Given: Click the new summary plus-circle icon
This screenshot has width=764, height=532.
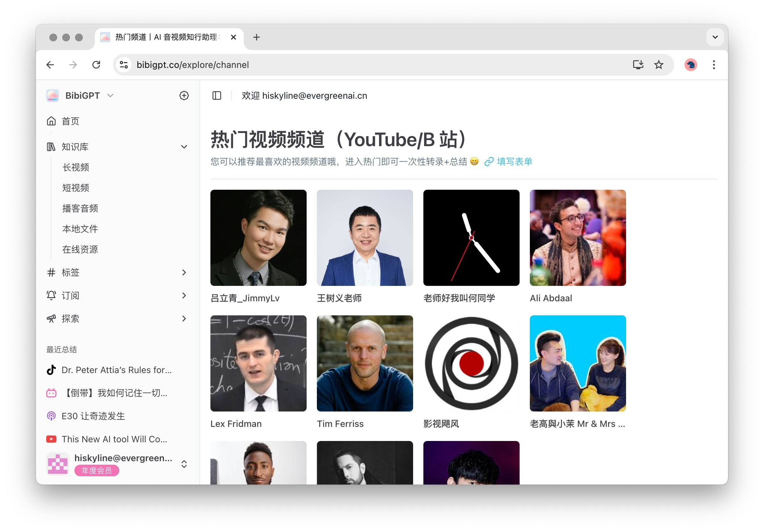Looking at the screenshot, I should [184, 96].
